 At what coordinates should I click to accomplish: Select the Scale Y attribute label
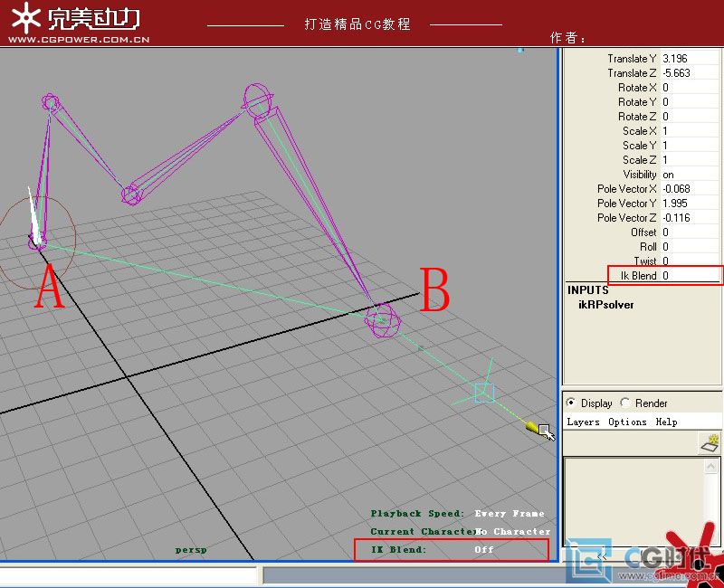640,146
